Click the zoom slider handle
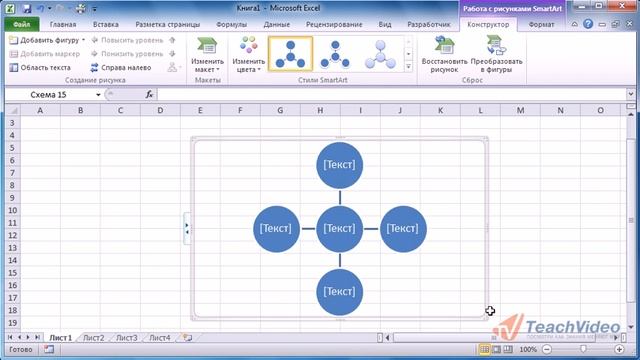640x360 pixels. click(583, 349)
